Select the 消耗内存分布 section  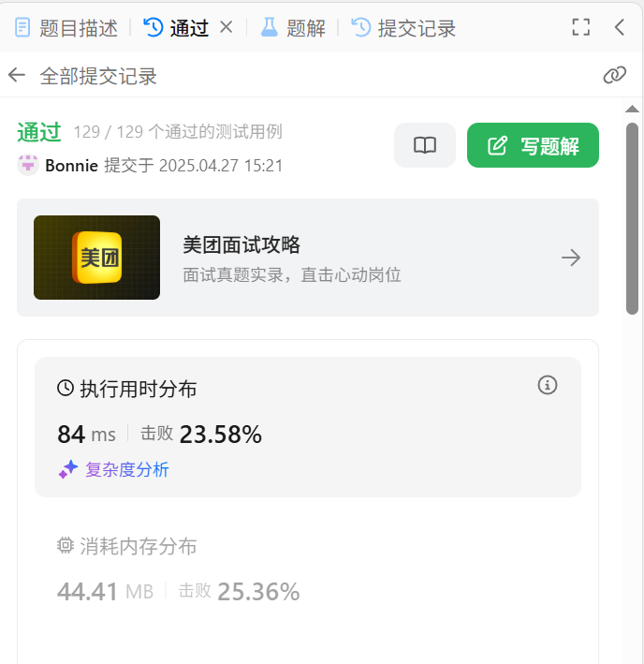(308, 569)
